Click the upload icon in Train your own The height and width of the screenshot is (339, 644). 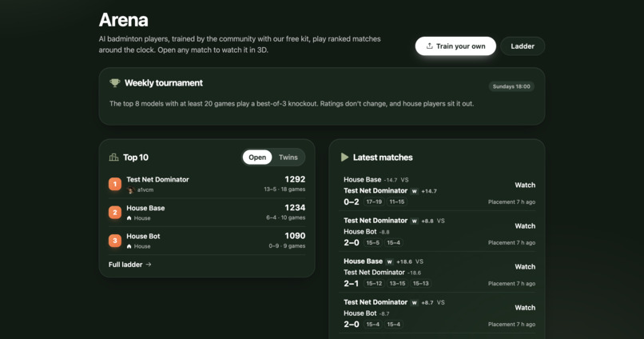coord(429,46)
